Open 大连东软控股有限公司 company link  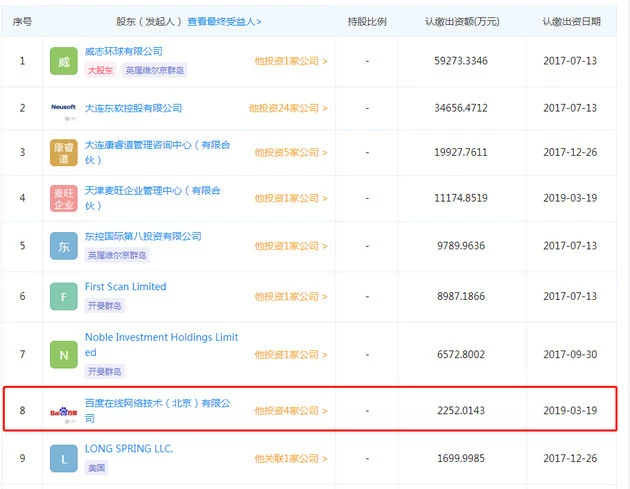133,108
